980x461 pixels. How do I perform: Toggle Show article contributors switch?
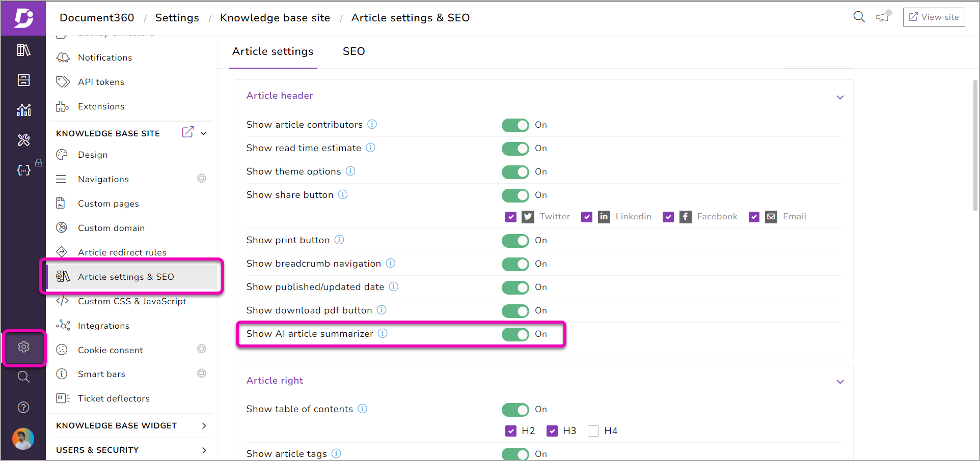[x=515, y=125]
